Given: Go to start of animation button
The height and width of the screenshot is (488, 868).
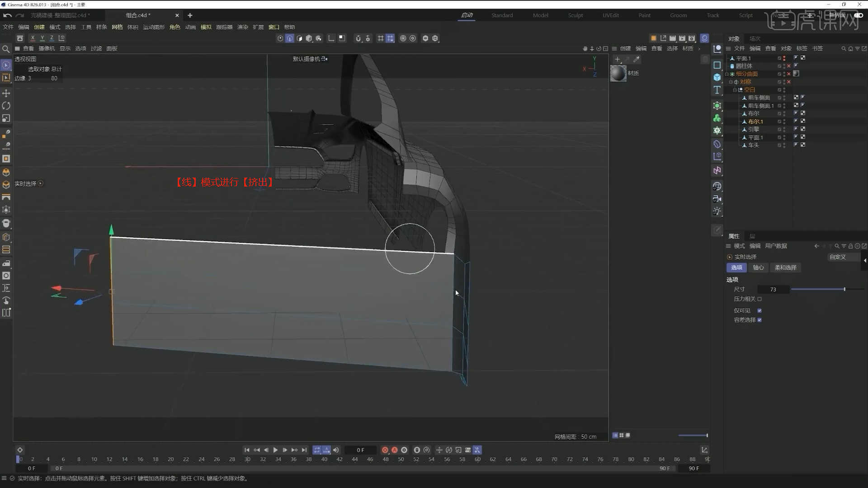Looking at the screenshot, I should 247,450.
